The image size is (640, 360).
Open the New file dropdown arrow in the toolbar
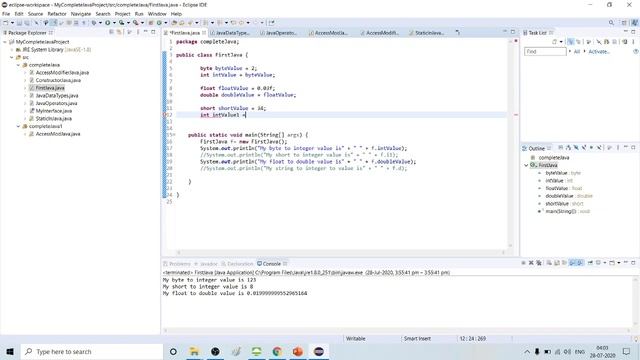click(x=12, y=23)
